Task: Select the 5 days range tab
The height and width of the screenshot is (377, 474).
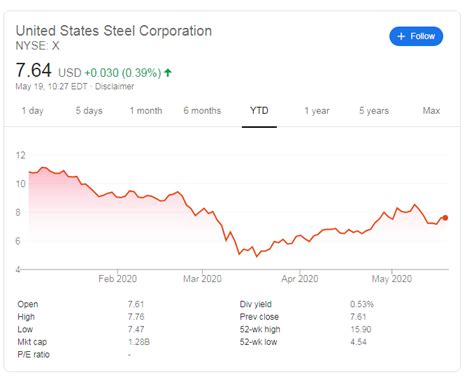Action: pos(89,111)
